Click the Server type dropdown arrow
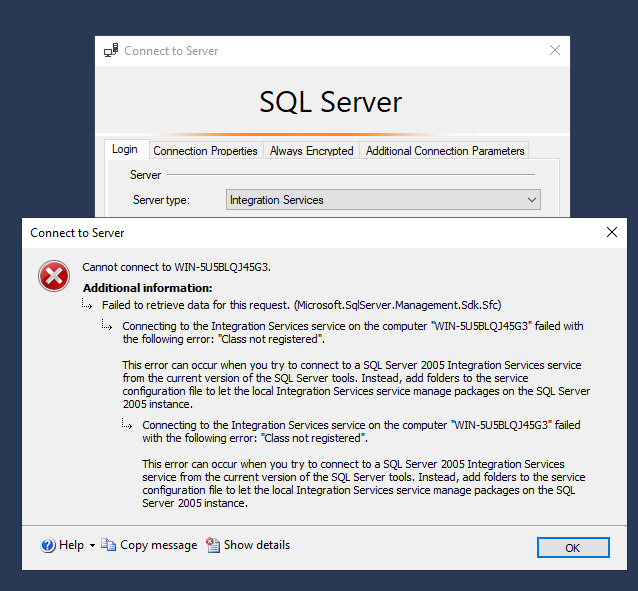Viewport: 638px width, 591px height. (x=531, y=200)
